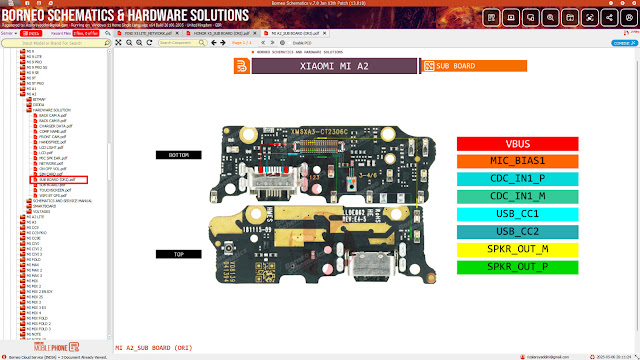Viewport: 640px width, 360px height.
Task: Go forward with the right arrow icon
Action: (x=223, y=42)
